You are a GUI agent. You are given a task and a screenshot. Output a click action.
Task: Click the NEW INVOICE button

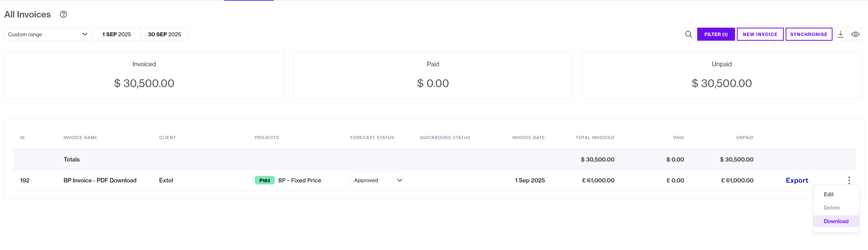tap(760, 34)
